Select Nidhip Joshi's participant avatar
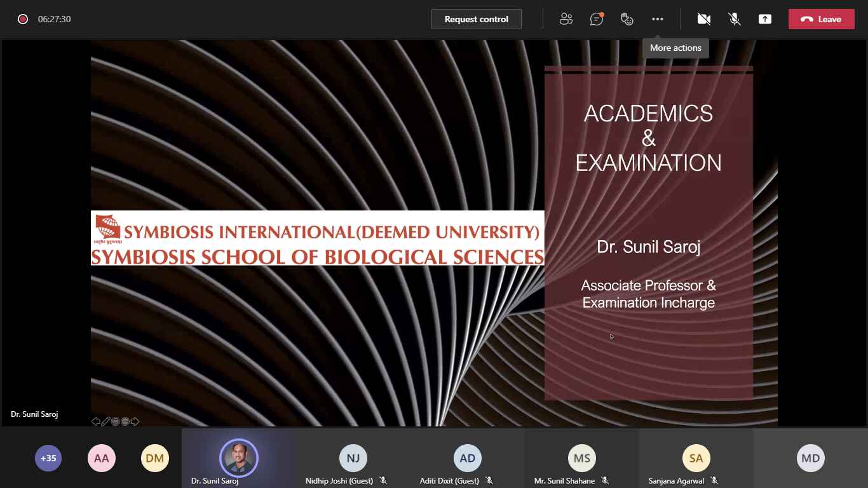Image resolution: width=868 pixels, height=488 pixels. click(x=353, y=458)
